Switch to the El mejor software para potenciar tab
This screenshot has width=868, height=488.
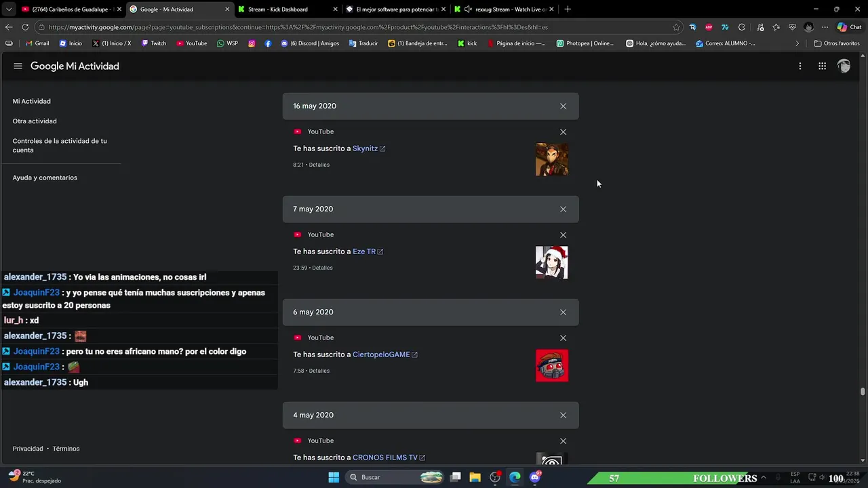[x=395, y=9]
